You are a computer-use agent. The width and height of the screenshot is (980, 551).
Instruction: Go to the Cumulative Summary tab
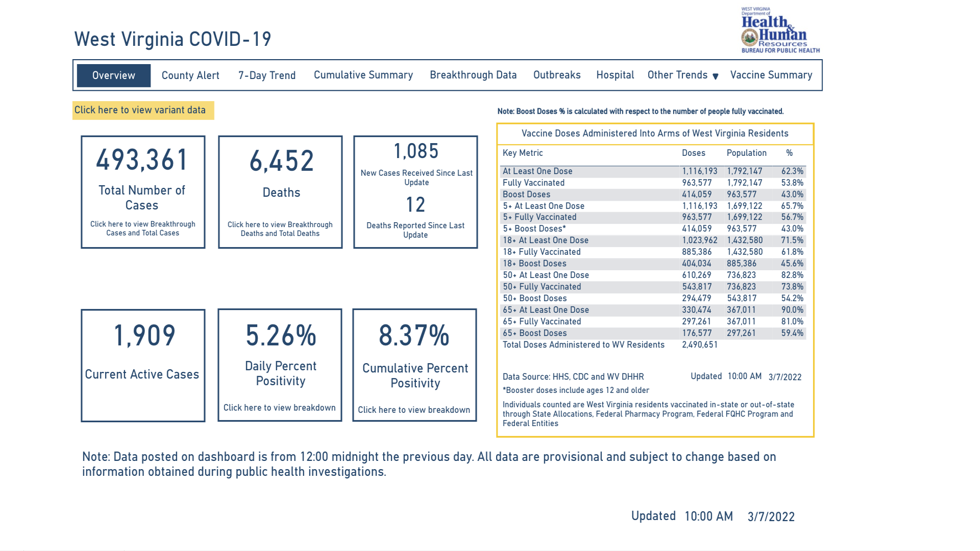click(x=363, y=75)
